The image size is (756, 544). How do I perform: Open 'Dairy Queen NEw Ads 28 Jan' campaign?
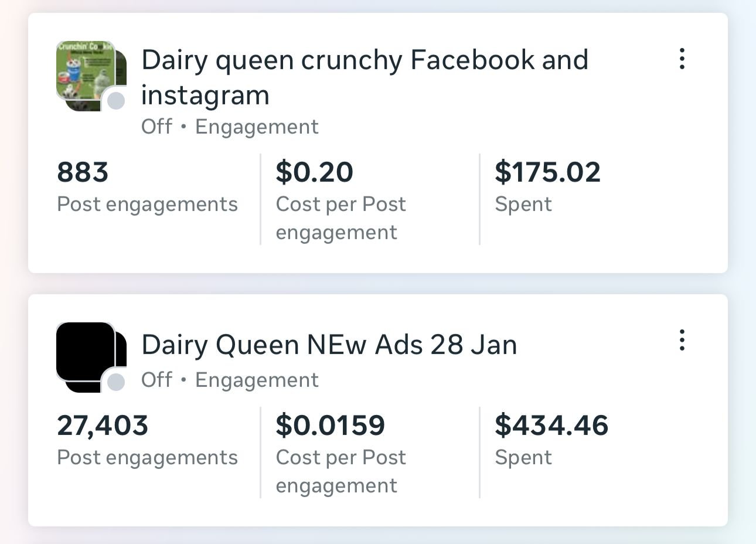(329, 345)
